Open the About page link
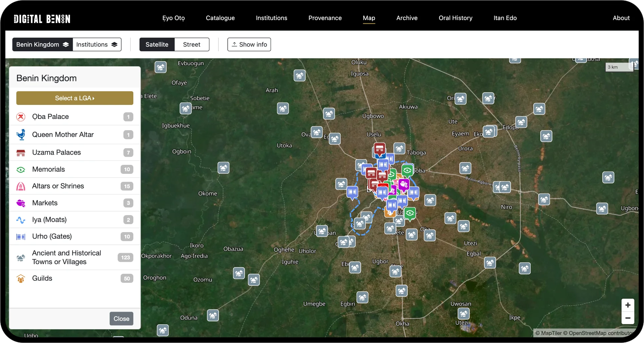644x343 pixels. pyautogui.click(x=621, y=18)
